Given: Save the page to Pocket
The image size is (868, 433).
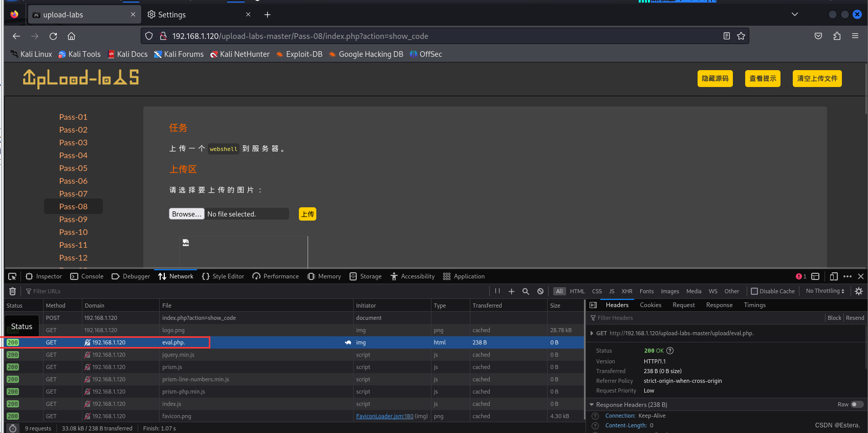Looking at the screenshot, I should pyautogui.click(x=818, y=36).
